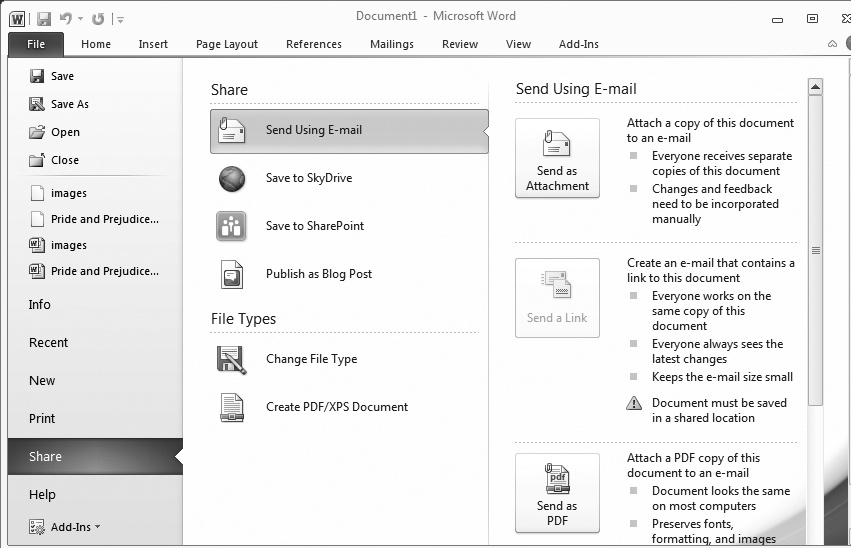Click the Create PDF/XPS Document icon
This screenshot has width=851, height=548.
(232, 407)
